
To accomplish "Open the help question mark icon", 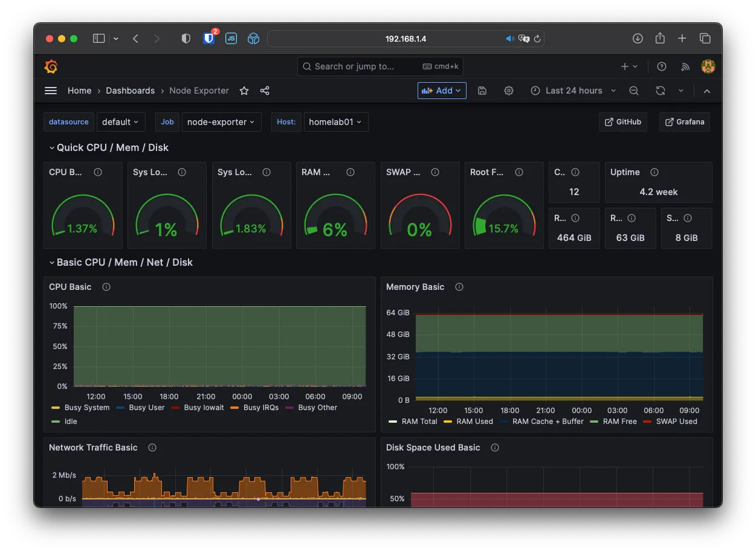I will click(662, 66).
